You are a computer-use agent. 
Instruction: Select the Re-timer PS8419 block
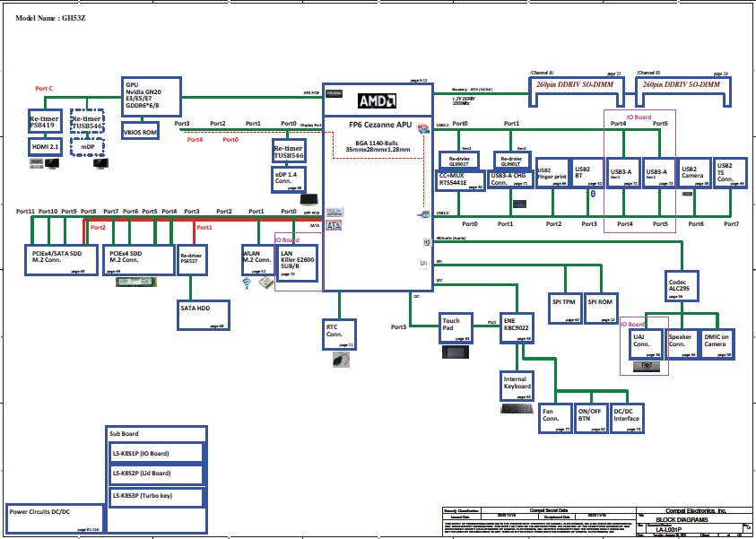pos(45,122)
